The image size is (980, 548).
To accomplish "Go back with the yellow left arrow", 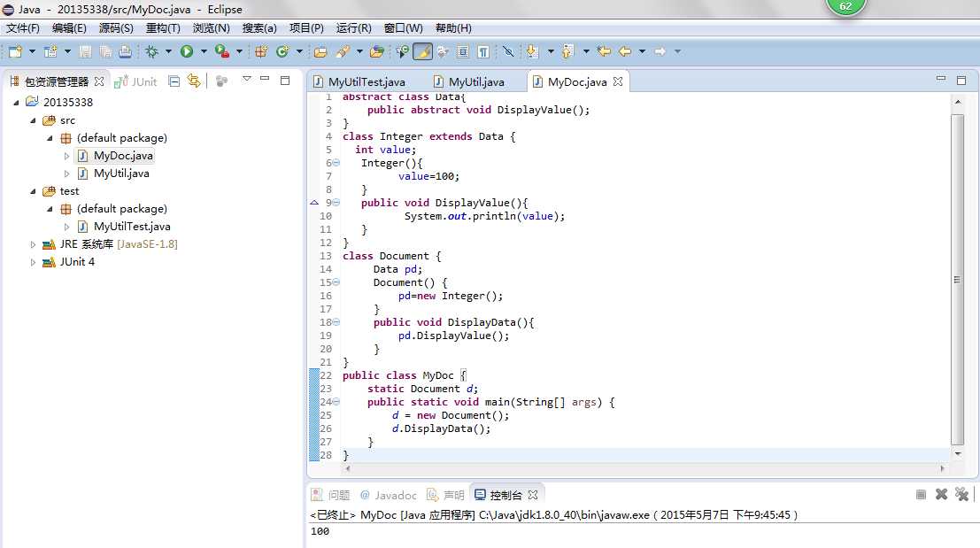I will pyautogui.click(x=625, y=51).
